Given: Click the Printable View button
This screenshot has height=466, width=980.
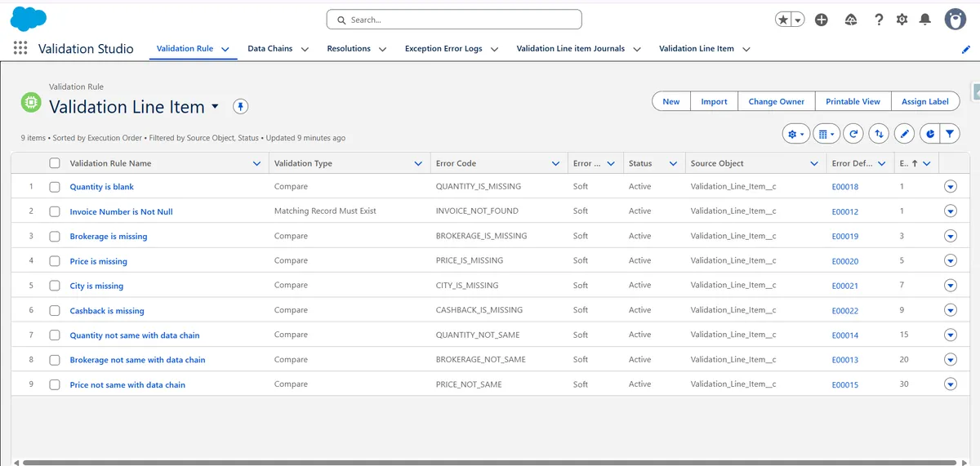Looking at the screenshot, I should tap(853, 101).
